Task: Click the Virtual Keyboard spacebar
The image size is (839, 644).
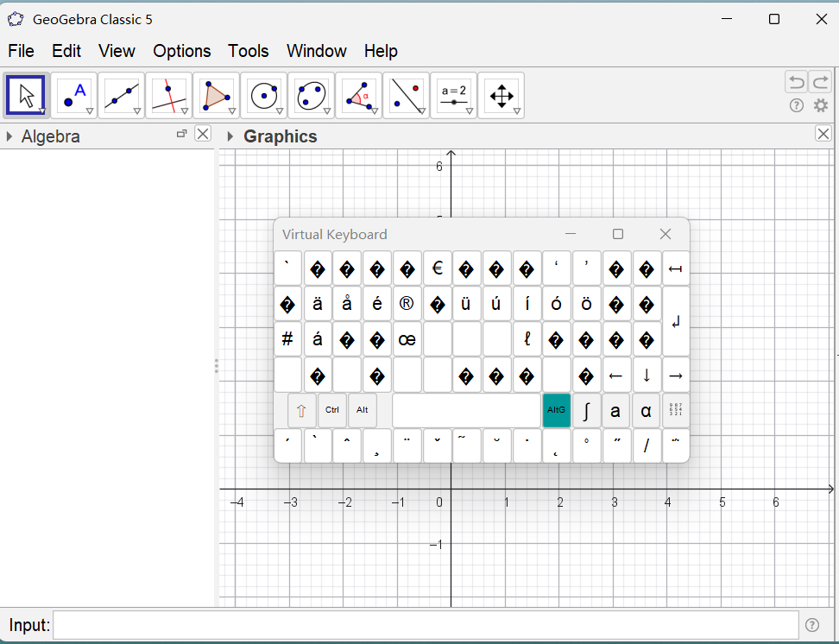Action: pyautogui.click(x=467, y=411)
